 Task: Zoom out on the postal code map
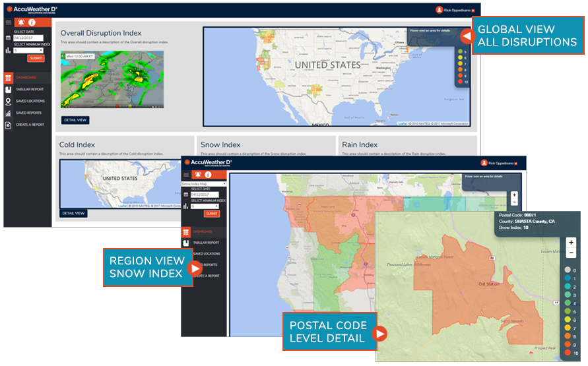coord(571,253)
